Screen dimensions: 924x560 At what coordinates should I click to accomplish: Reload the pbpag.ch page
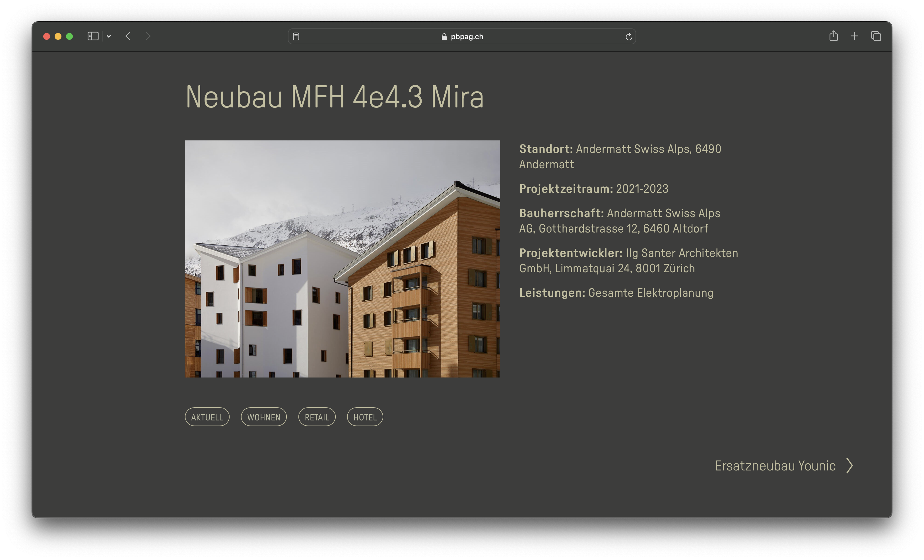pos(628,37)
